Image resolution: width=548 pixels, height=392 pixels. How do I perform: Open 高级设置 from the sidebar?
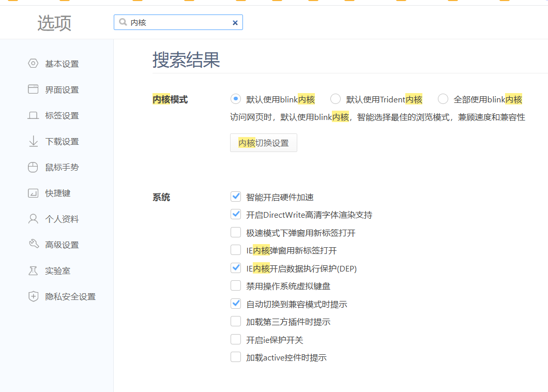(x=62, y=245)
